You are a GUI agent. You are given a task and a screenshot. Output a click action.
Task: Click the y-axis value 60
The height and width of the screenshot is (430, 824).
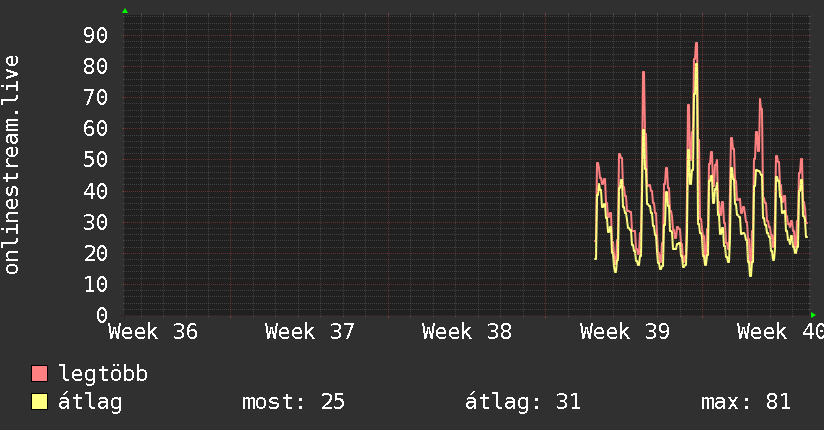[x=95, y=129]
